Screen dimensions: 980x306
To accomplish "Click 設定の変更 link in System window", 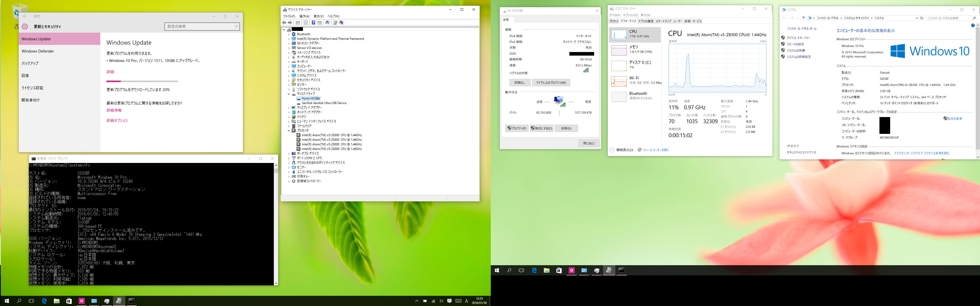I will click(955, 119).
